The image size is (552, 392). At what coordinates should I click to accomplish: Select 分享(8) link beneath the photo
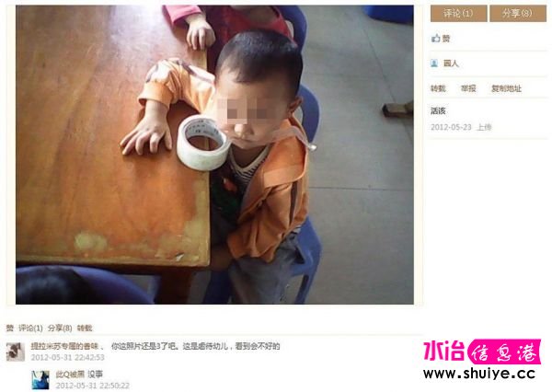point(60,329)
